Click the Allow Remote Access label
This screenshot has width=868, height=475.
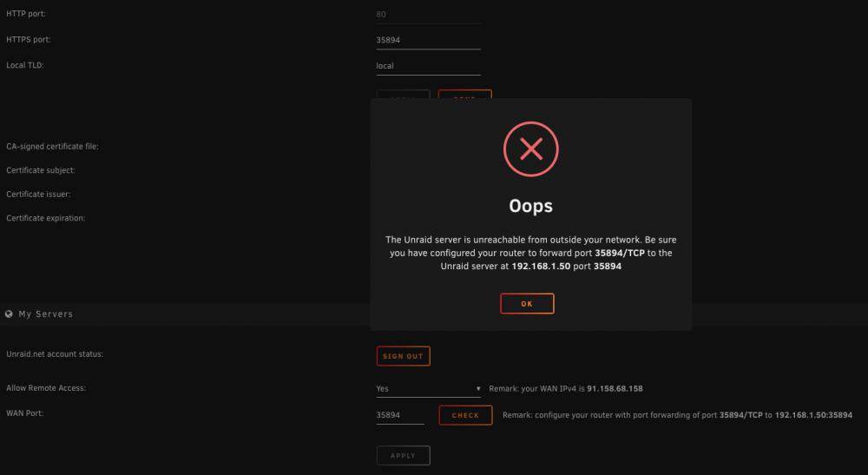click(46, 388)
